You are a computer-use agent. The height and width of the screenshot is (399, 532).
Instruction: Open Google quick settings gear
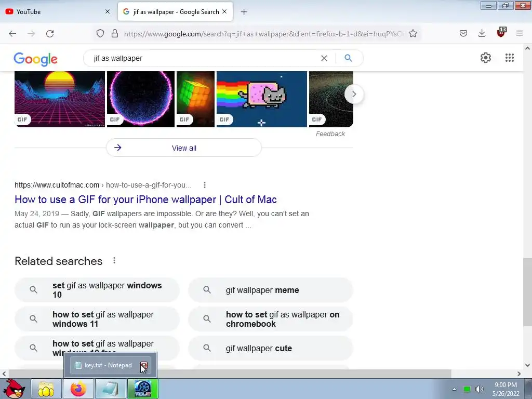pos(486,58)
